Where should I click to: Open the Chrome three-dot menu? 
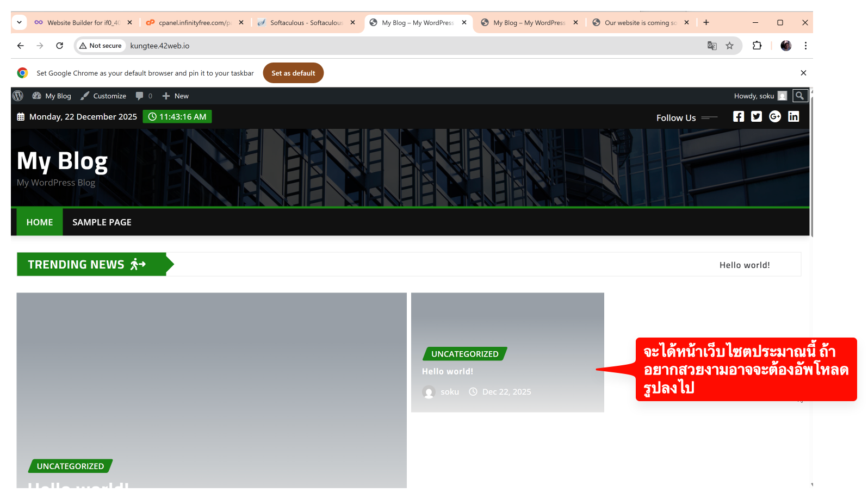(x=805, y=46)
